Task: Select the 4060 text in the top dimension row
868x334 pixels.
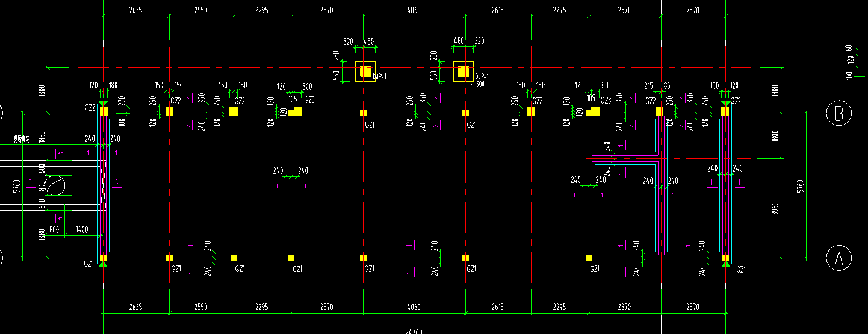Action: [414, 10]
